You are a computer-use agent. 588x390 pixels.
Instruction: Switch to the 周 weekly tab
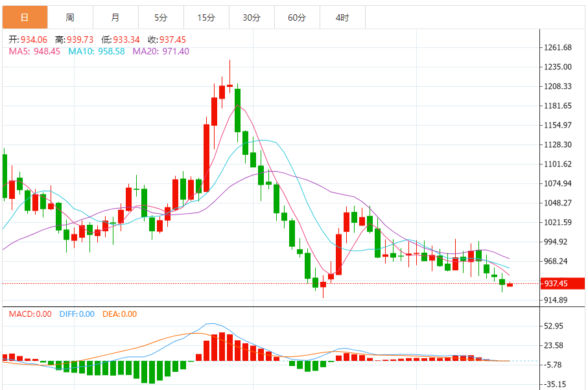click(x=70, y=17)
